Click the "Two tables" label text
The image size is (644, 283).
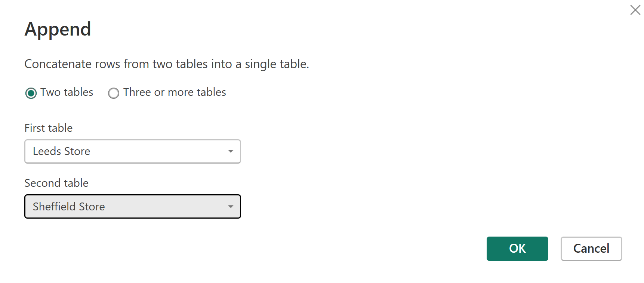[x=67, y=92]
